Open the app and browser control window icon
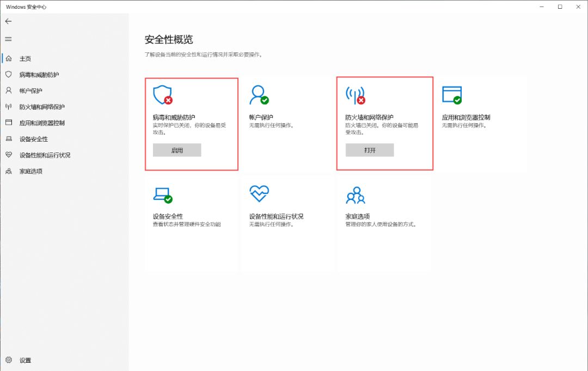The image size is (588, 371). (452, 95)
